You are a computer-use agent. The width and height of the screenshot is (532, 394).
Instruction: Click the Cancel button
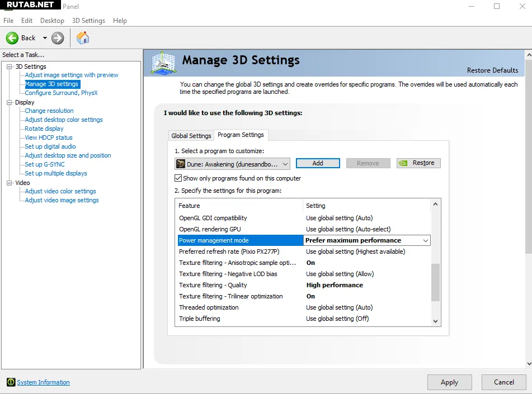click(504, 382)
